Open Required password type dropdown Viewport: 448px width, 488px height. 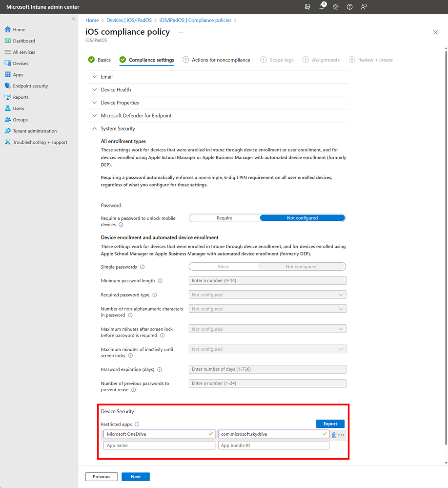tap(267, 295)
